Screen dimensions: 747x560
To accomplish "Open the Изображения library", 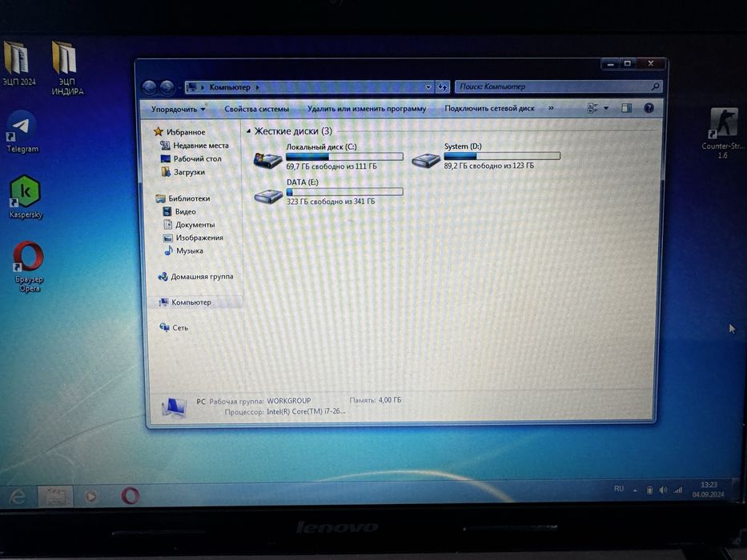I will (x=194, y=238).
